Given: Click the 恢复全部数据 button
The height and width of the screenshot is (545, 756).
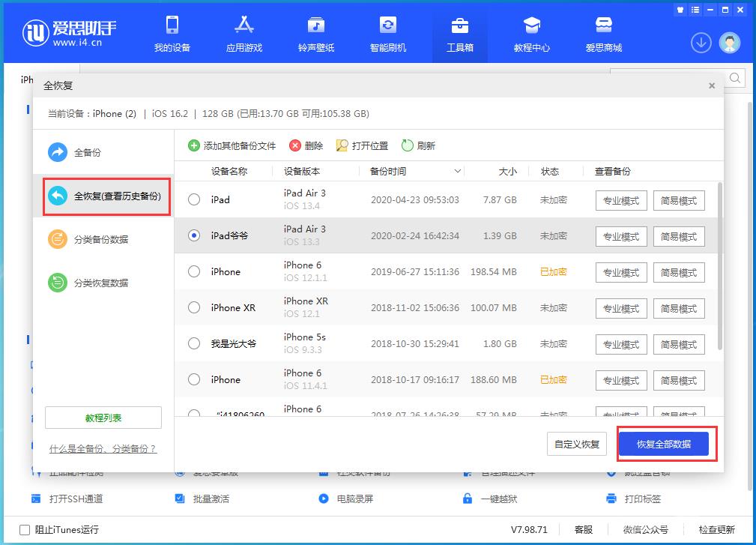Looking at the screenshot, I should coord(665,444).
